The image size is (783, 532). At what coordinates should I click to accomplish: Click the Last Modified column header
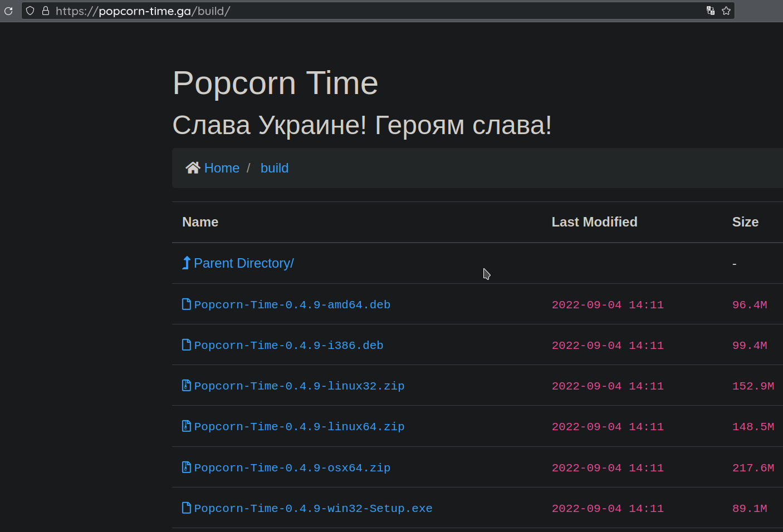(x=594, y=222)
